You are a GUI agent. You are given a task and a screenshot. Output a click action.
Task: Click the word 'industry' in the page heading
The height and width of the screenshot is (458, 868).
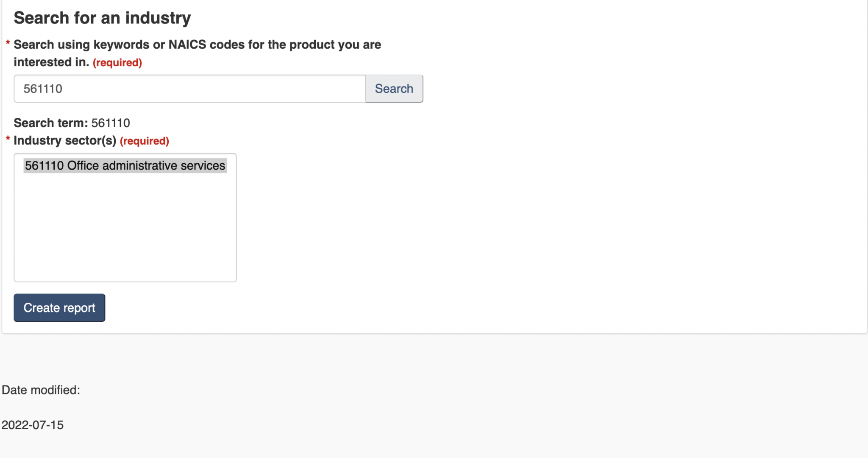pos(158,18)
